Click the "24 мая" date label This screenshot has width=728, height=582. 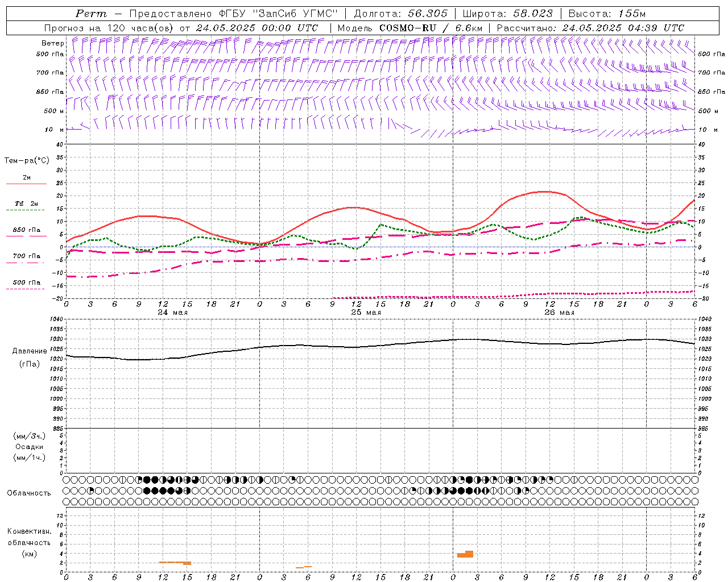[172, 312]
